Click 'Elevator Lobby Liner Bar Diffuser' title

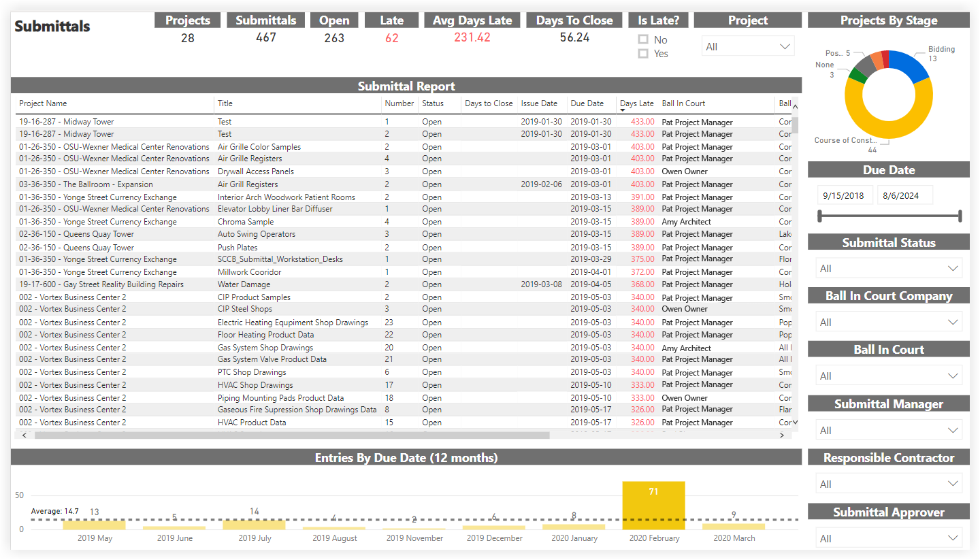coord(275,209)
